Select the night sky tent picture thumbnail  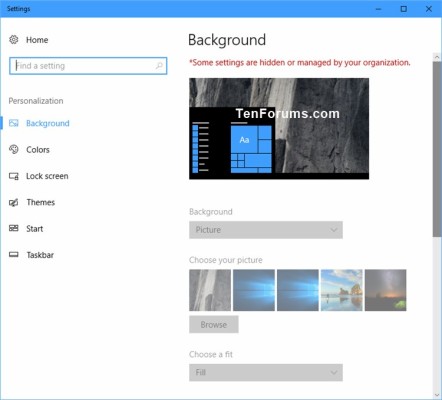tap(386, 290)
